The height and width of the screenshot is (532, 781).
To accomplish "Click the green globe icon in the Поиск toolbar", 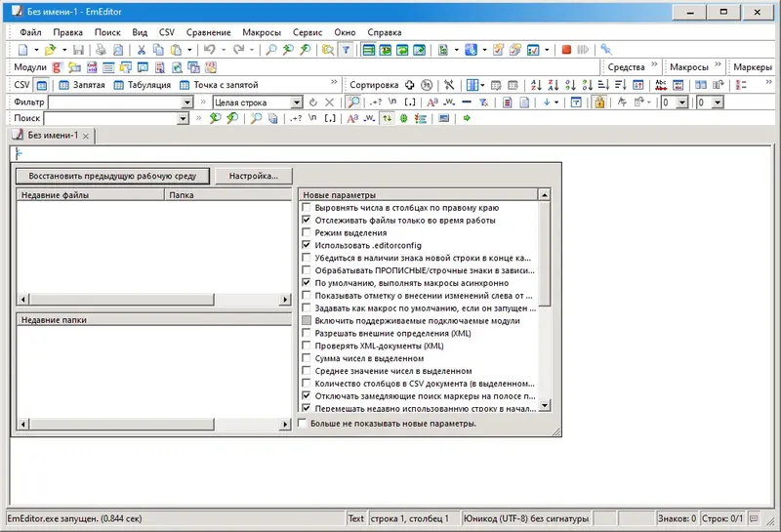I will [x=404, y=118].
